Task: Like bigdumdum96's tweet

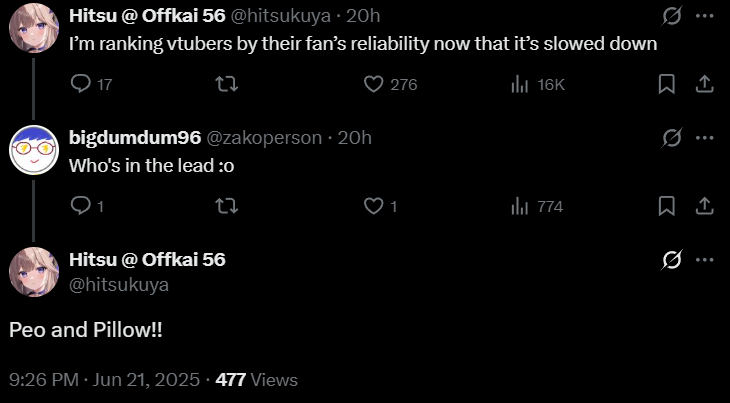Action: (374, 206)
